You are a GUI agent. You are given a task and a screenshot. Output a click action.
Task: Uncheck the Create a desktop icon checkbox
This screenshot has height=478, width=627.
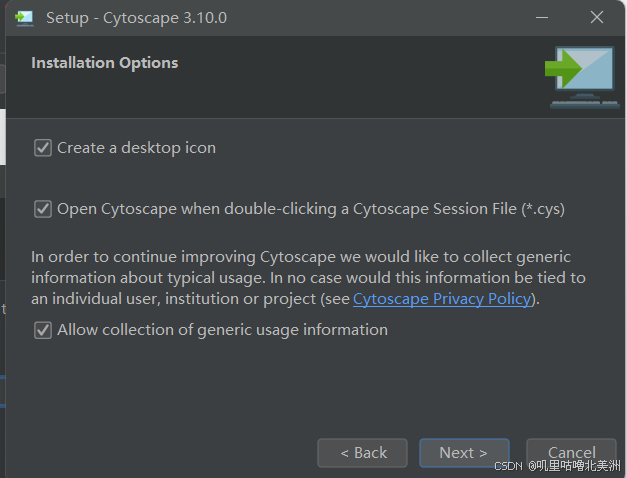coord(43,148)
